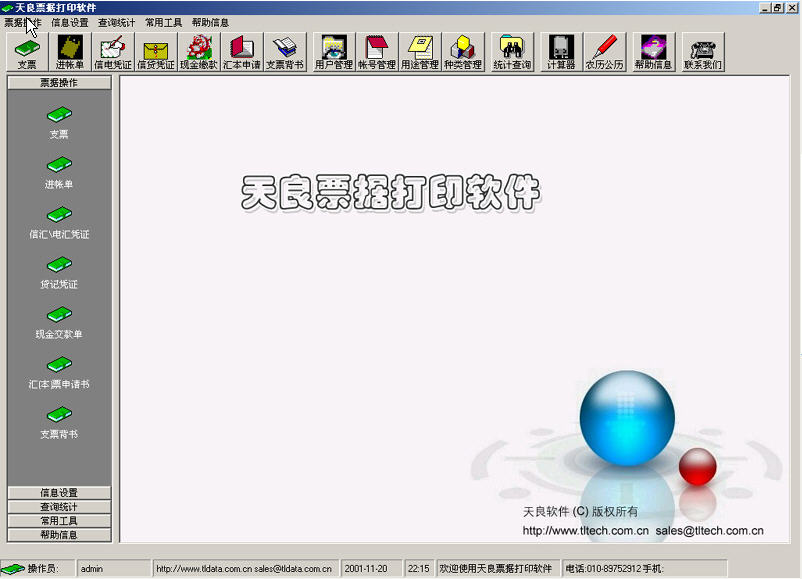Select 汇本票申请书 in the sidebar
This screenshot has height=579, width=802.
click(x=59, y=373)
